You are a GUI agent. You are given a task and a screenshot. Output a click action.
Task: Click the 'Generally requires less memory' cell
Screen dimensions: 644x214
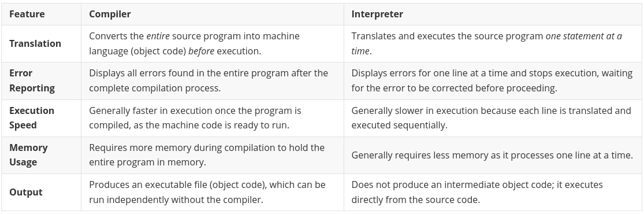pyautogui.click(x=493, y=155)
